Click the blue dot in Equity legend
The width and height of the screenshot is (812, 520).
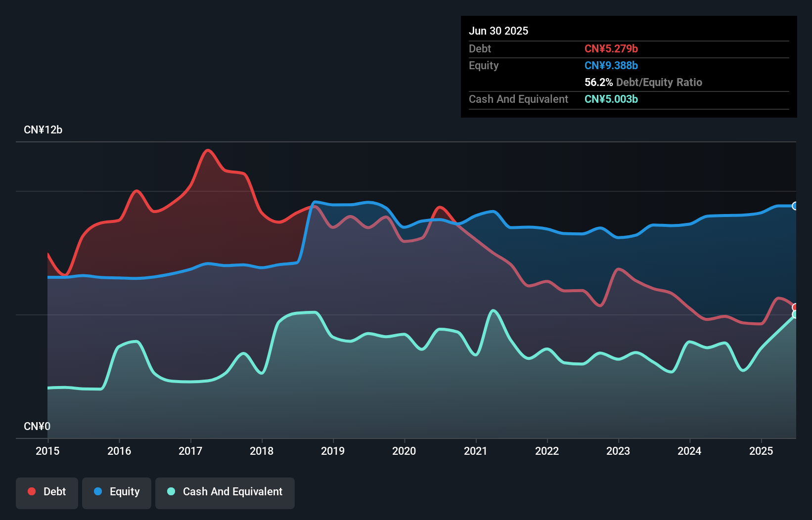[98, 491]
